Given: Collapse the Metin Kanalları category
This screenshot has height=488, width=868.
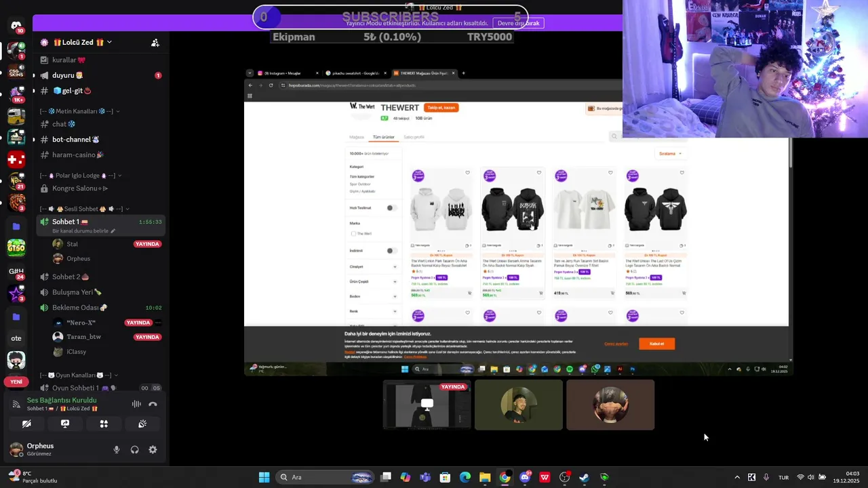Looking at the screenshot, I should click(x=80, y=111).
